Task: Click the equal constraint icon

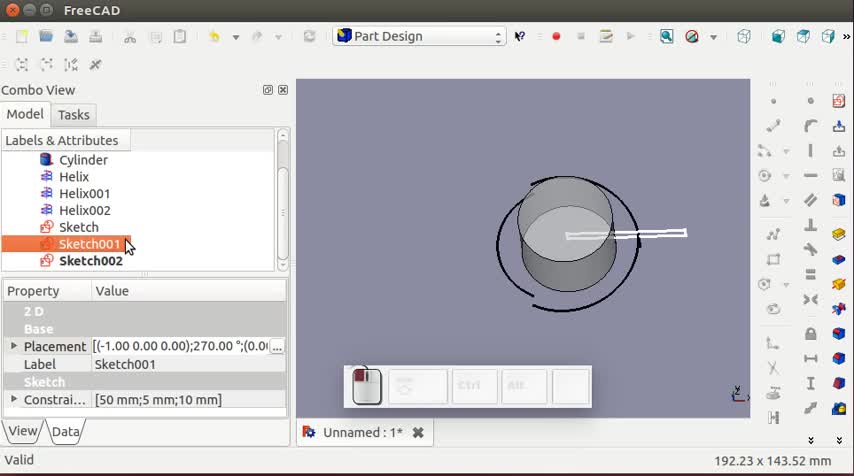Action: click(x=810, y=274)
